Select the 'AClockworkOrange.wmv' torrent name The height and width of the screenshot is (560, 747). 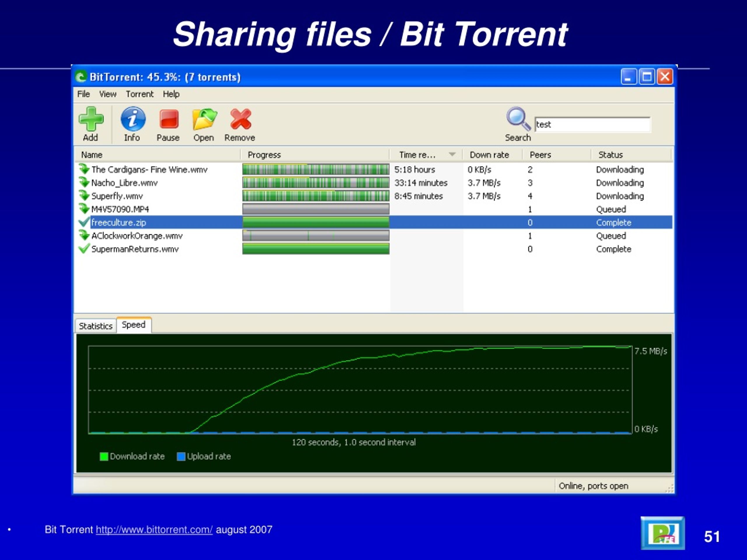point(137,236)
